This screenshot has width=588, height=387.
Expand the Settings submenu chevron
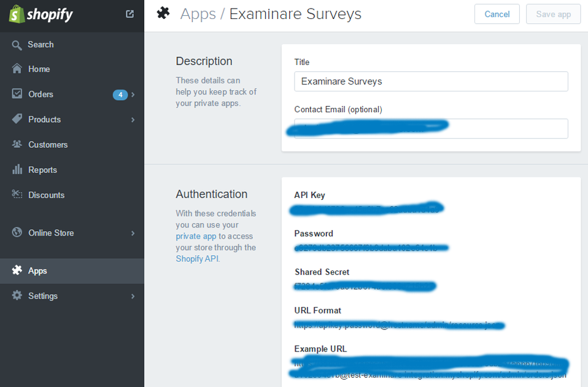pos(133,296)
